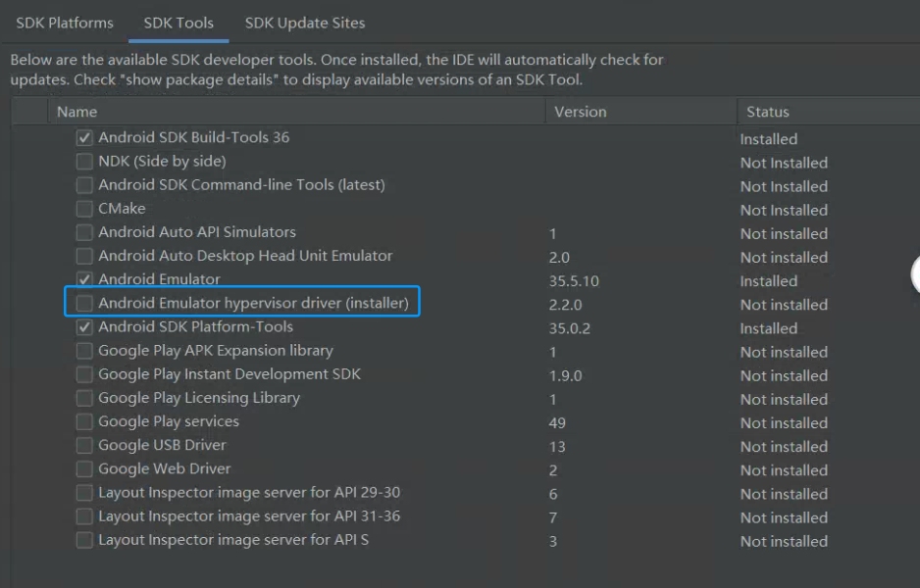Check the Google Play services box
This screenshot has width=920, height=588.
pos(84,421)
